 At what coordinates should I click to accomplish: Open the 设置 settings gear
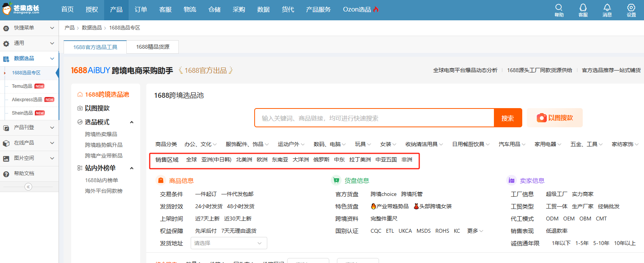click(631, 10)
